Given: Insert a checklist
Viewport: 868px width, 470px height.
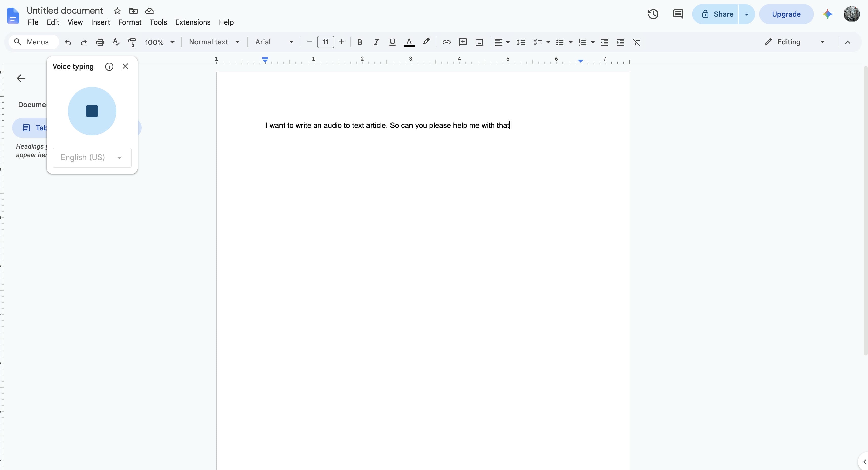Looking at the screenshot, I should 537,42.
